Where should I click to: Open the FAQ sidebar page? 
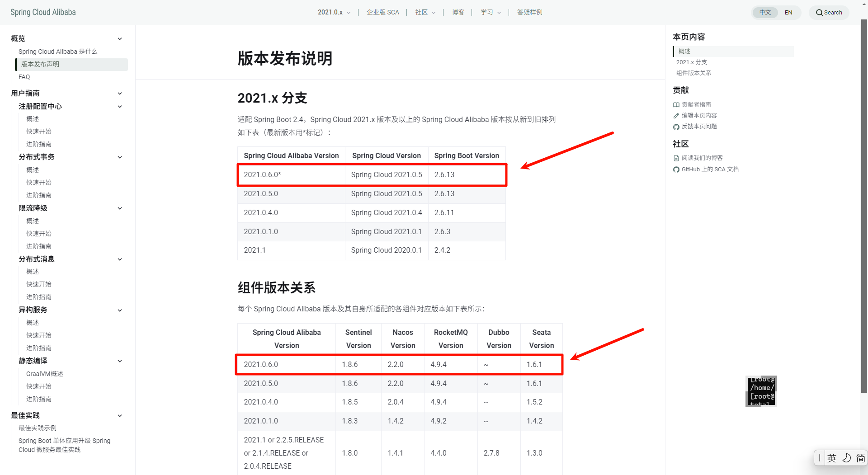coord(24,77)
